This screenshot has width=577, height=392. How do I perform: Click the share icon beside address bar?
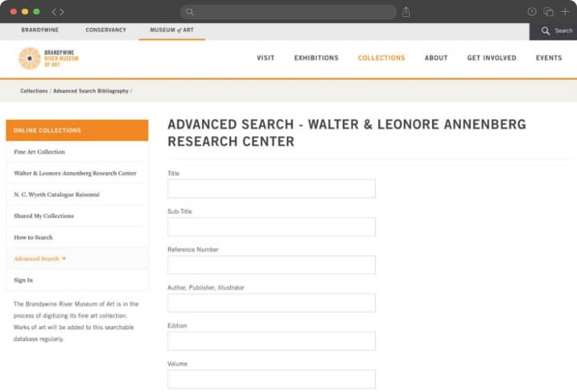406,12
